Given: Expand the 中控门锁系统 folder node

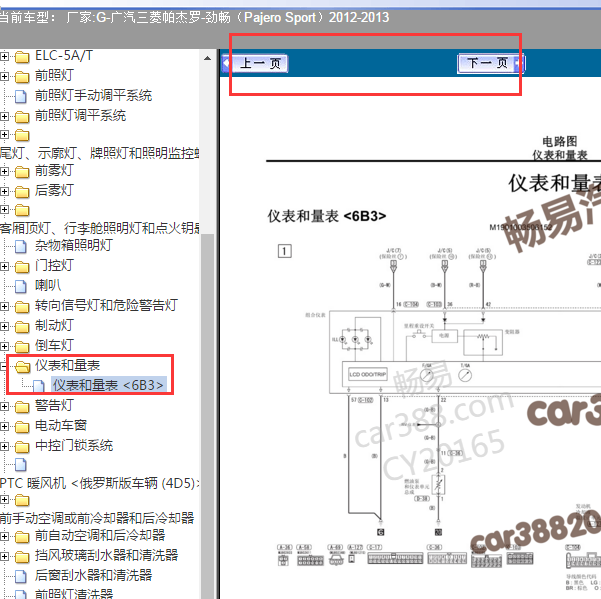Looking at the screenshot, I should coord(4,446).
